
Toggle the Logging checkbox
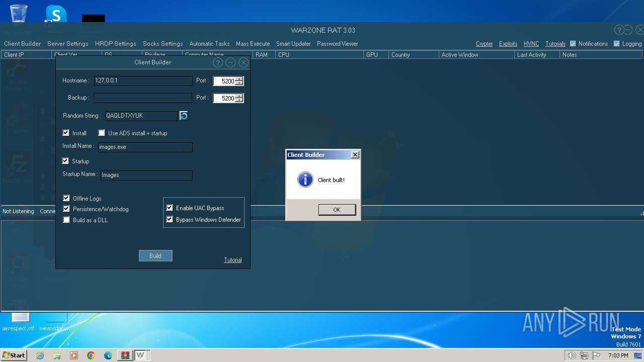[x=616, y=44]
